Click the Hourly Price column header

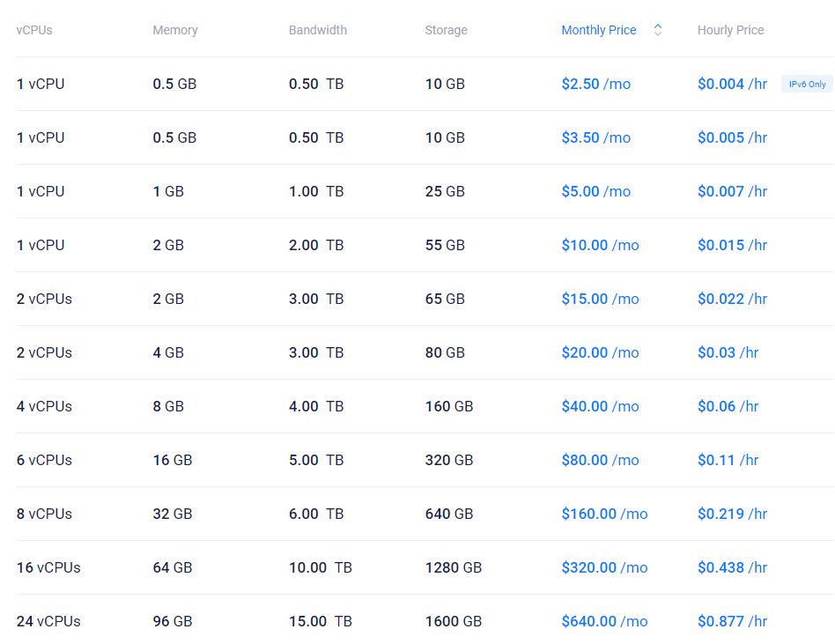coord(730,30)
